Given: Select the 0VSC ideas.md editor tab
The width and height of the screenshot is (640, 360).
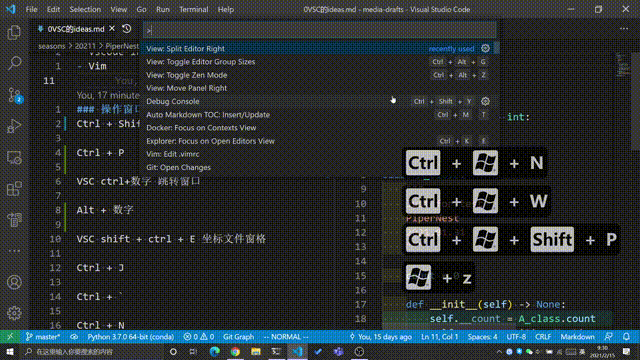Looking at the screenshot, I should (76, 29).
